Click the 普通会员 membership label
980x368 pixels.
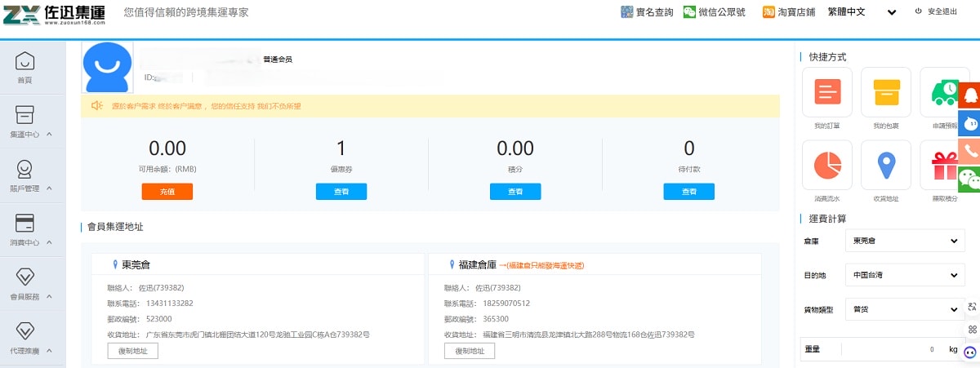pos(278,60)
